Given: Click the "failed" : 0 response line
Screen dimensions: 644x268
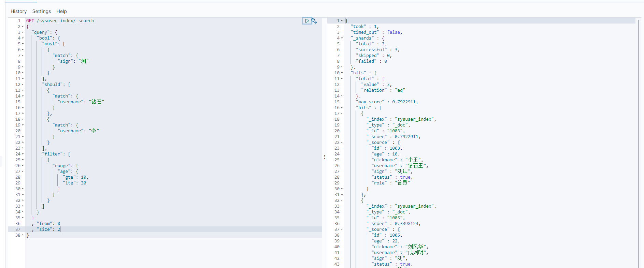Looking at the screenshot, I should (372, 61).
